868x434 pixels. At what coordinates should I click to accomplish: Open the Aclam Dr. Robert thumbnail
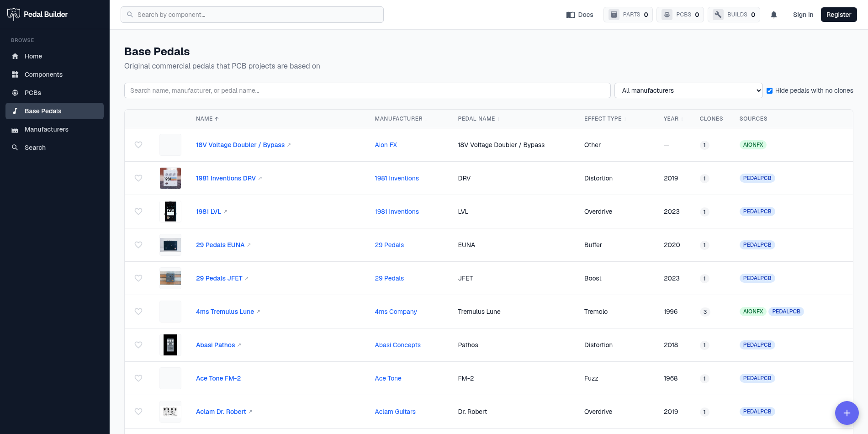click(170, 412)
